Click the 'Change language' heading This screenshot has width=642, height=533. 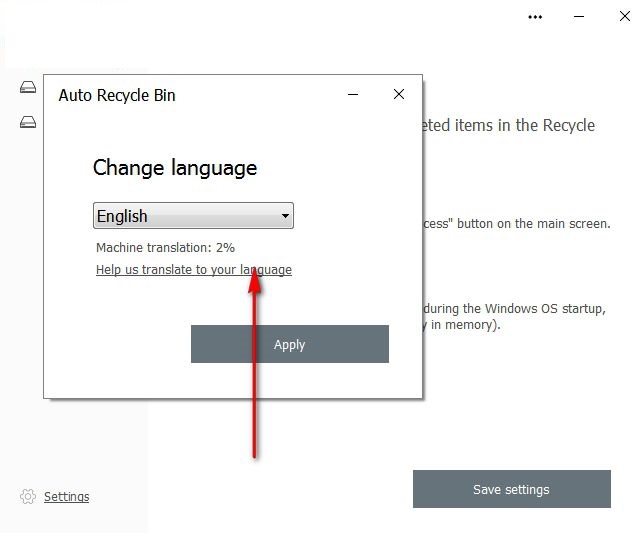click(x=175, y=168)
